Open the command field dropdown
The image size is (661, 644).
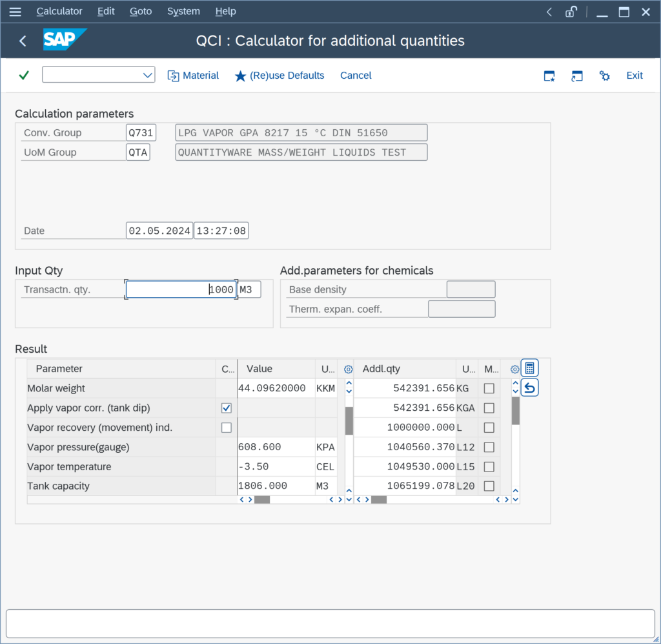click(147, 76)
